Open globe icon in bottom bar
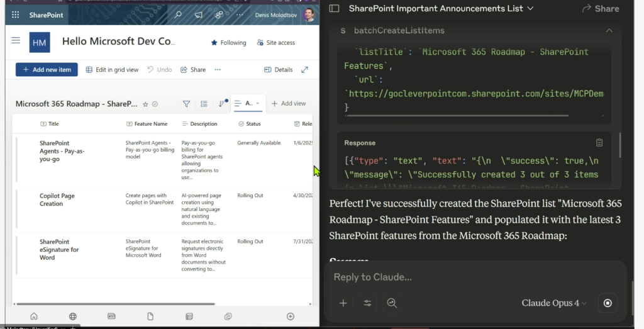Viewport: 644px width, 329px height. pos(73,316)
